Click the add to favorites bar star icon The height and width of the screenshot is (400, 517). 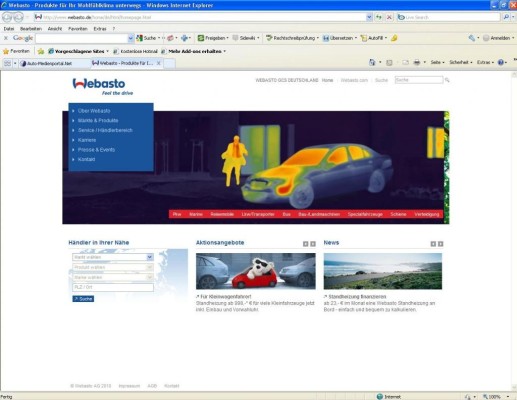coord(41,51)
